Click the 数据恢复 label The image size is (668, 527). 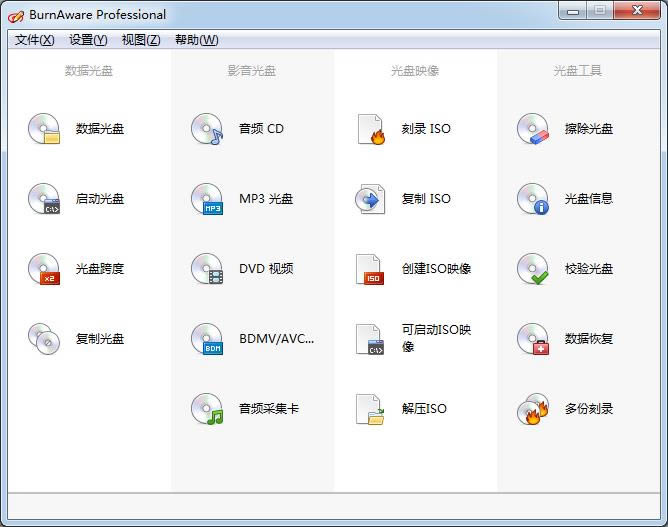click(x=589, y=339)
